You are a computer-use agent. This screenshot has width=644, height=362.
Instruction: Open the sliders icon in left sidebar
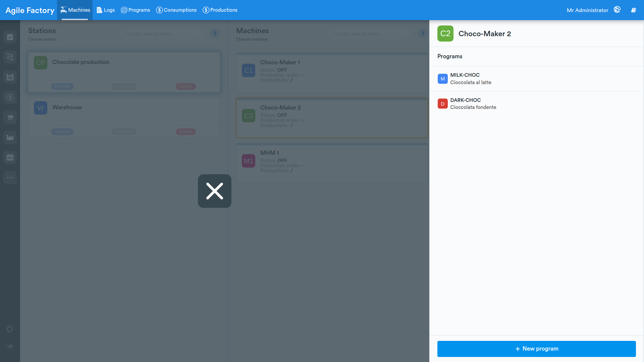pyautogui.click(x=10, y=57)
